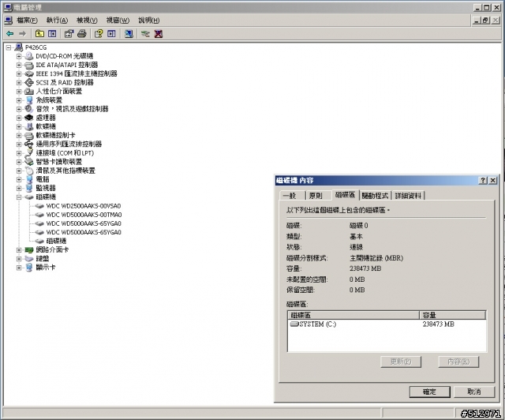505x420 pixels.
Task: Expand the 網路介面卡 tree node
Action: [19, 249]
